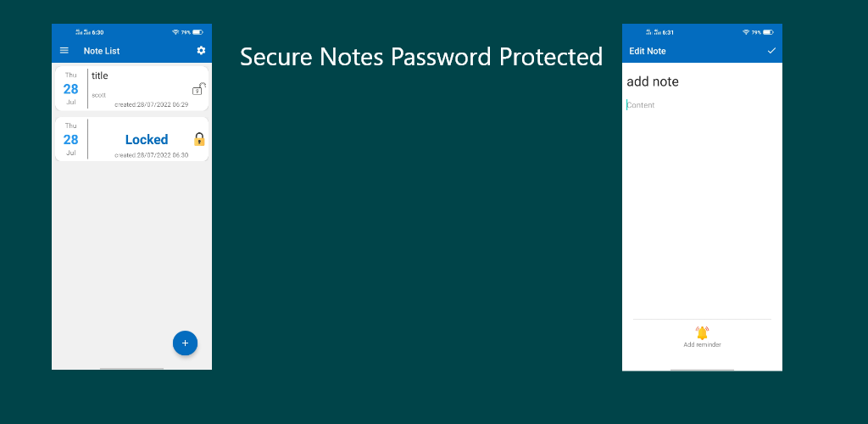Click the Edit Note header title
This screenshot has width=868, height=424.
pyautogui.click(x=648, y=51)
